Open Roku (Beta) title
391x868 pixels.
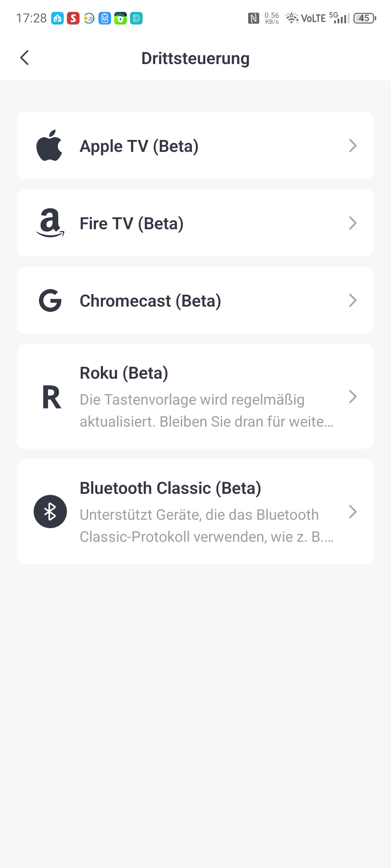[x=124, y=373]
